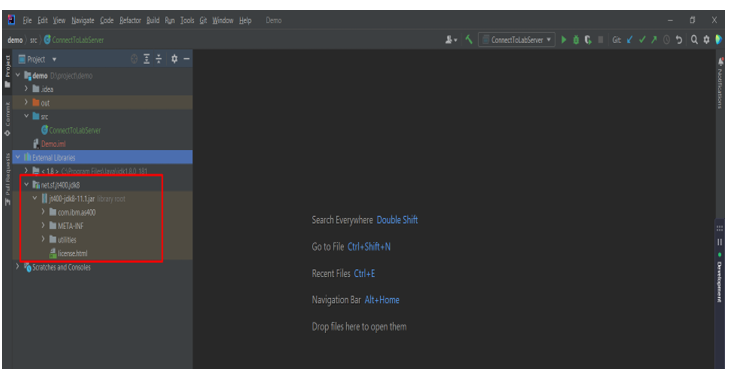Open the Help menu

[x=245, y=20]
